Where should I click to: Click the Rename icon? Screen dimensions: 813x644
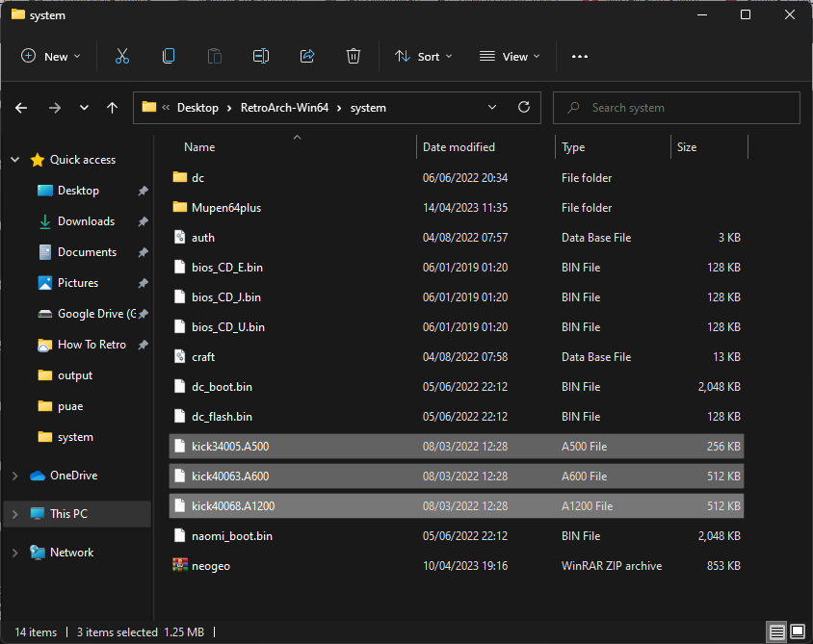coord(261,56)
